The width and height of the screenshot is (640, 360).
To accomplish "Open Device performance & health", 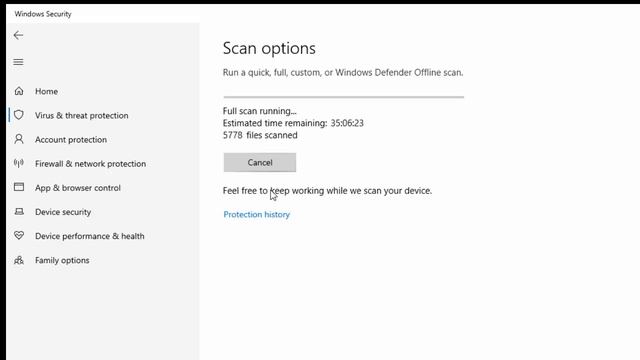I will 90,236.
